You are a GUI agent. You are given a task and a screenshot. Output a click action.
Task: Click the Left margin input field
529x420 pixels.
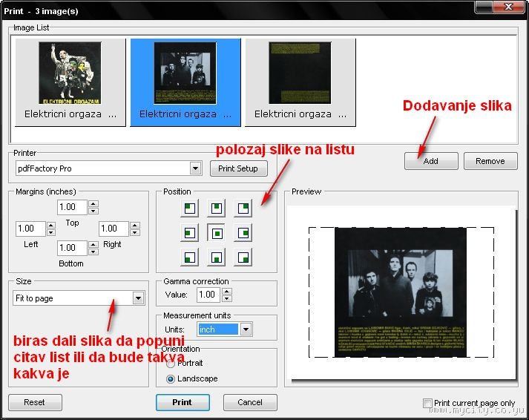(30, 229)
